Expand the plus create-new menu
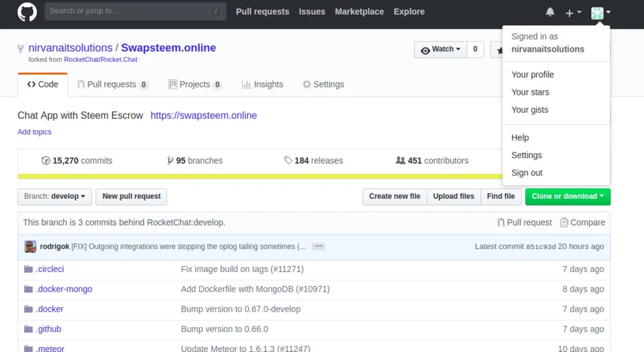This screenshot has height=352, width=644. click(573, 13)
